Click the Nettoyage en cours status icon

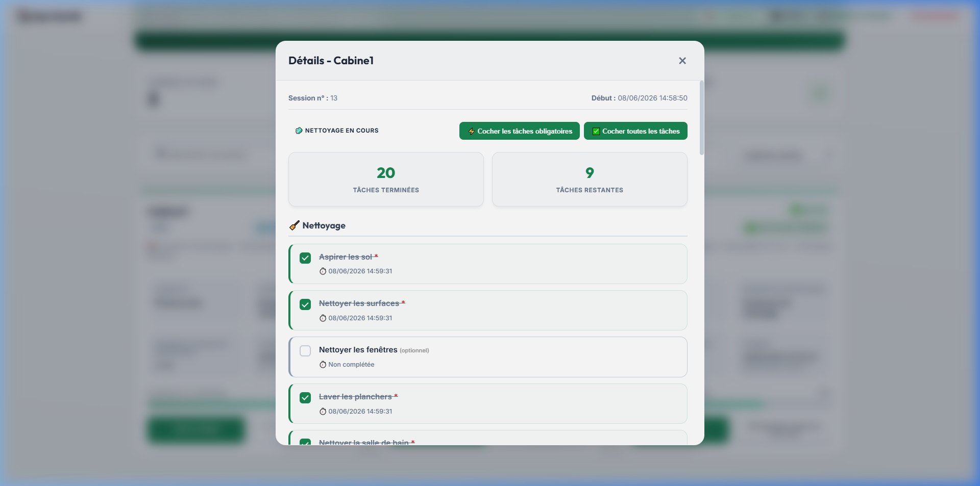(x=299, y=131)
